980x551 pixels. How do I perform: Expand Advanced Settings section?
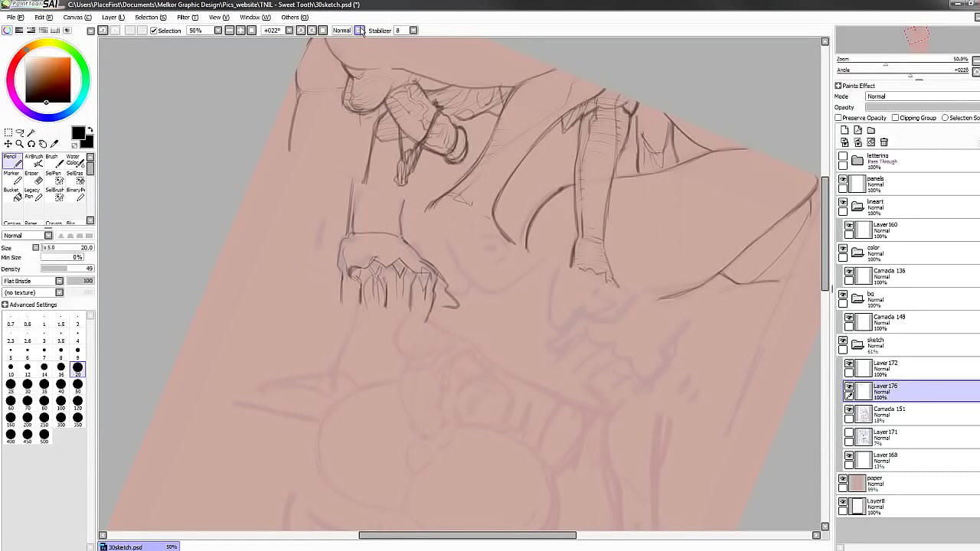tap(5, 305)
